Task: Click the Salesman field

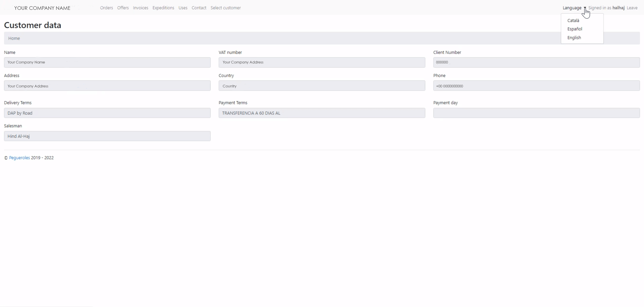Action: coord(107,136)
